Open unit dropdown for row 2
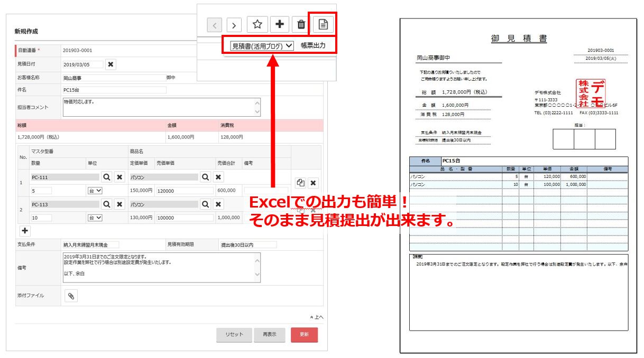Viewport: 644px width, 358px height. [x=95, y=218]
